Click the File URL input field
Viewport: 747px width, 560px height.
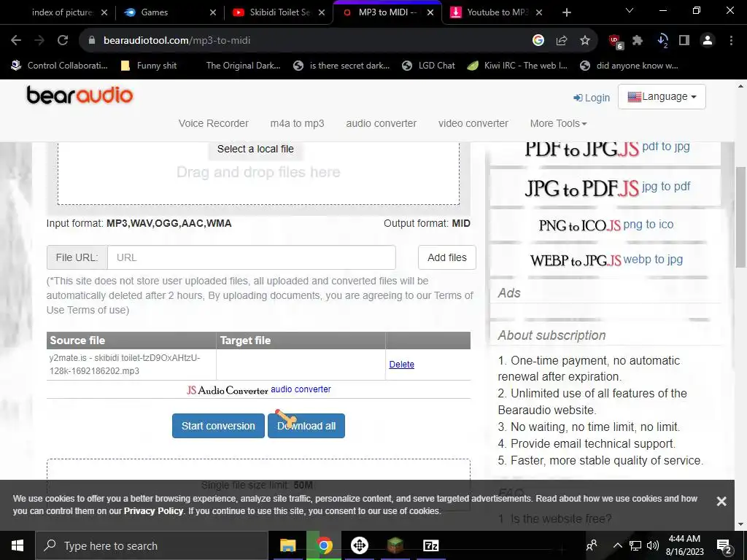[x=252, y=257]
